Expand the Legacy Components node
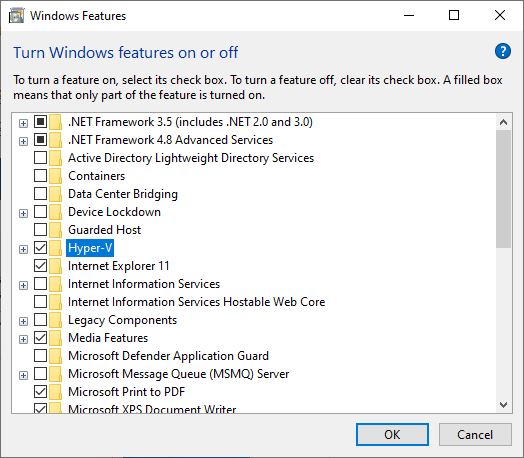Image resolution: width=524 pixels, height=458 pixels. click(23, 321)
